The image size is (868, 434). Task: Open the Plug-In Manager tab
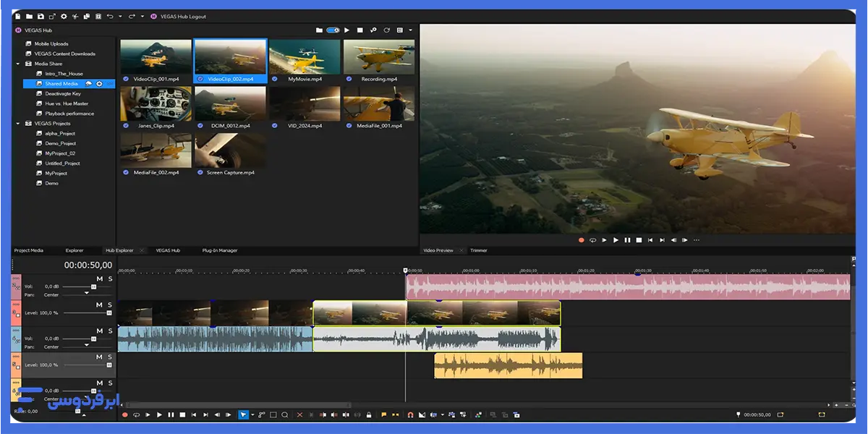pos(220,250)
